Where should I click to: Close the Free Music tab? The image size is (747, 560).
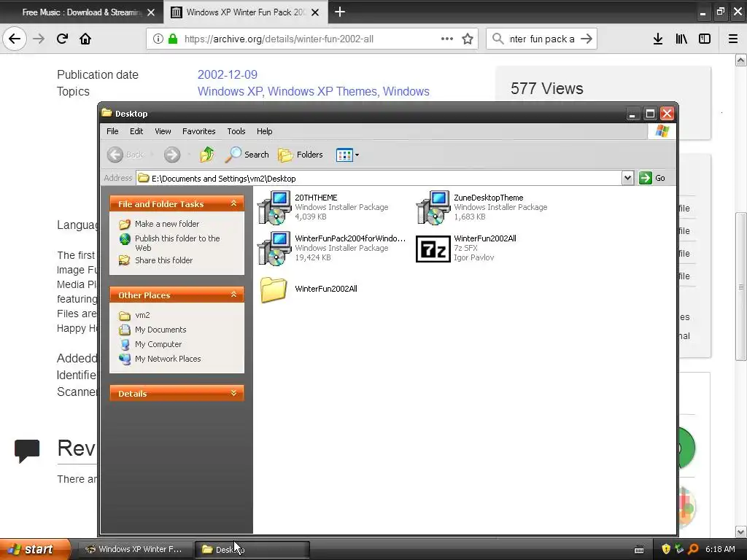click(x=151, y=12)
